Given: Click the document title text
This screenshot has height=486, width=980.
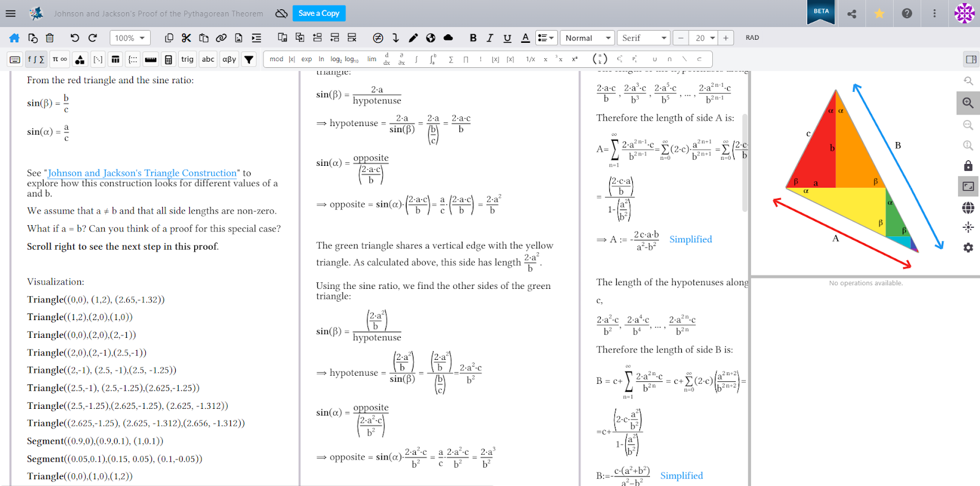Looking at the screenshot, I should pyautogui.click(x=158, y=13).
